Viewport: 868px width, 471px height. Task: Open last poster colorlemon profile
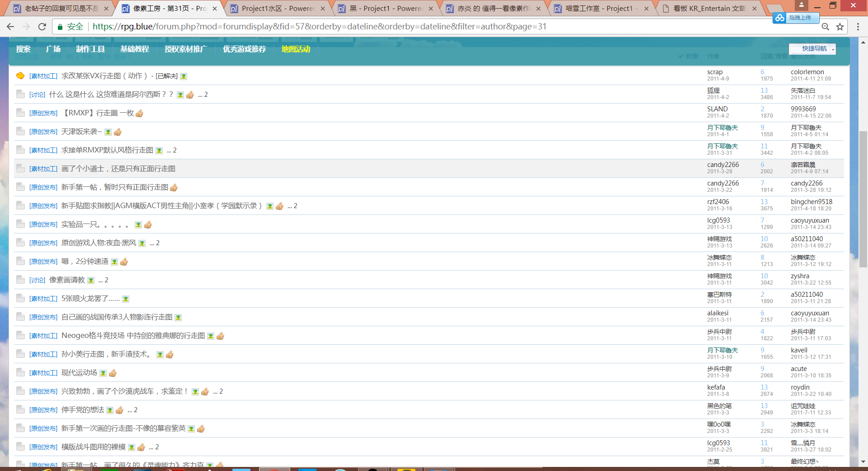(x=807, y=72)
